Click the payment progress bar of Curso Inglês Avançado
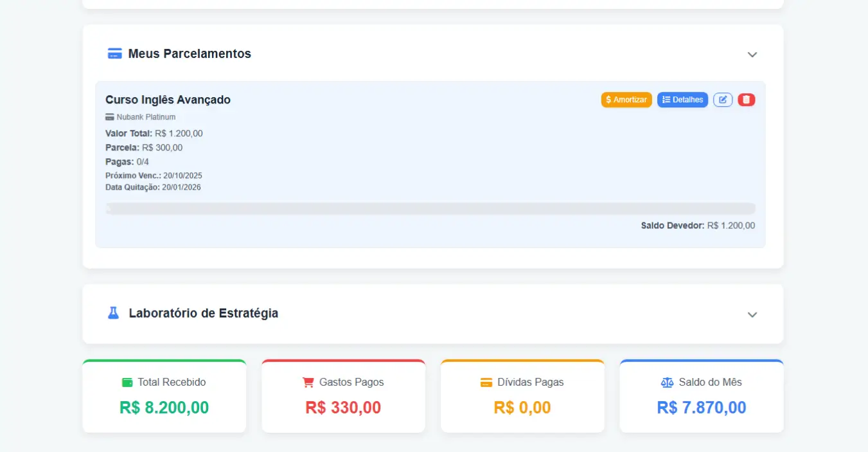 [430, 208]
